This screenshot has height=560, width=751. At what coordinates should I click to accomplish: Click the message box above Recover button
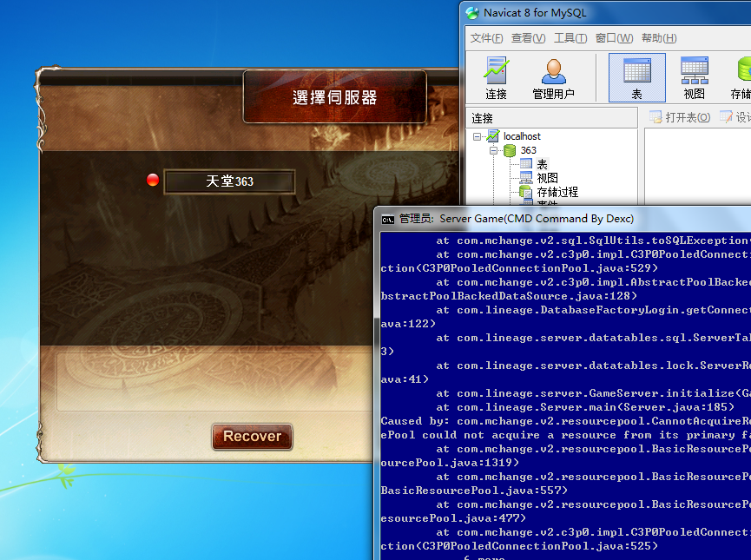point(214,382)
